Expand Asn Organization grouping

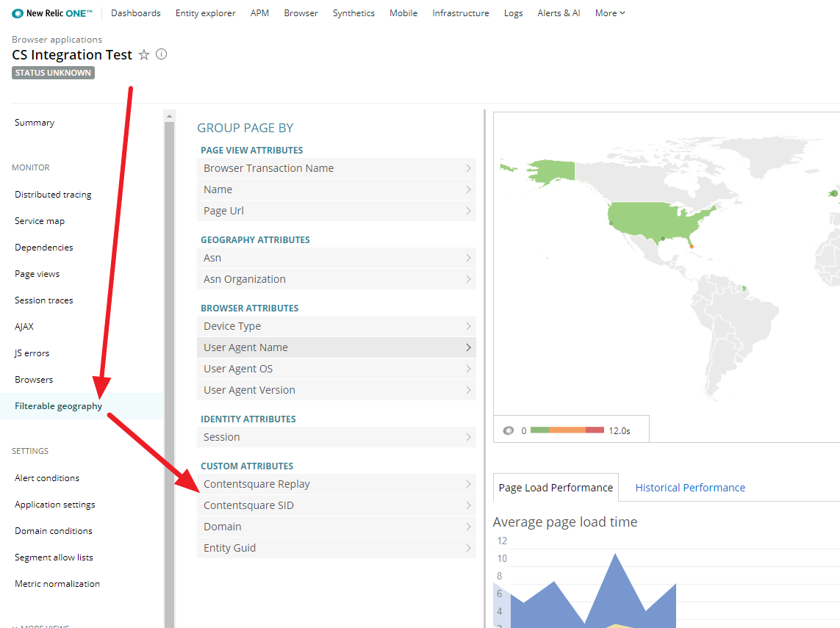(x=337, y=279)
